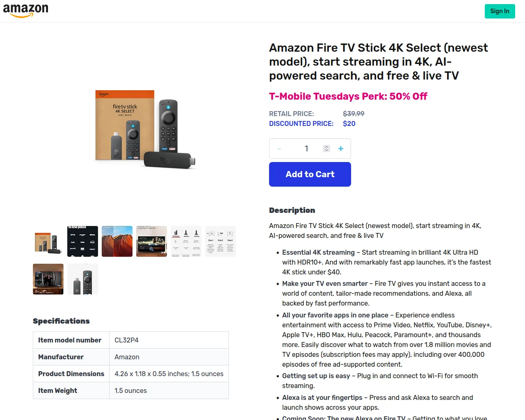This screenshot has height=420, width=525.
Task: Add the Fire TV Stick to cart
Action: click(x=310, y=174)
